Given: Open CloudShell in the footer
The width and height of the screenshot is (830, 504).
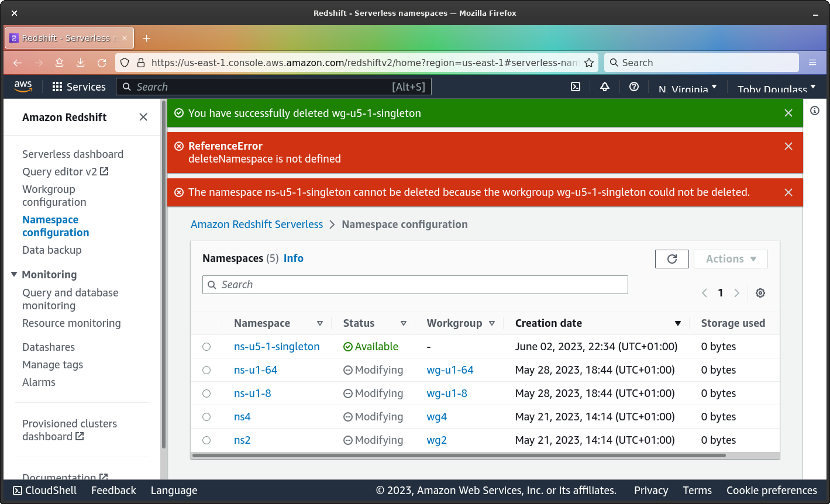Looking at the screenshot, I should coord(44,490).
